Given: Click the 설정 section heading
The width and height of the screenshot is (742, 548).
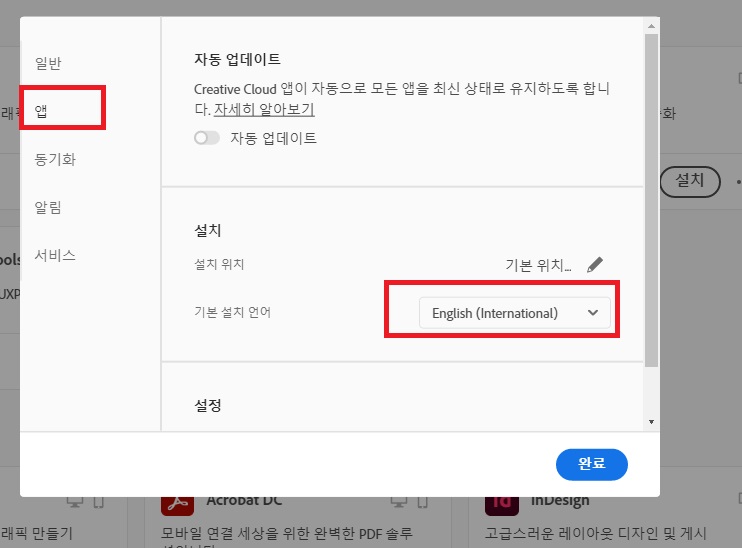Looking at the screenshot, I should click(208, 405).
